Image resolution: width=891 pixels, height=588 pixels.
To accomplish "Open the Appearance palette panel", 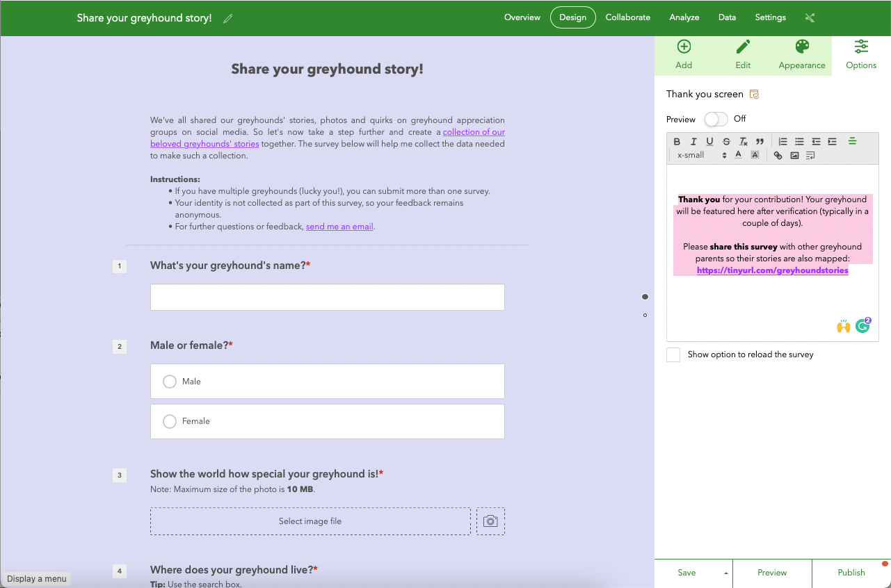I will point(802,55).
